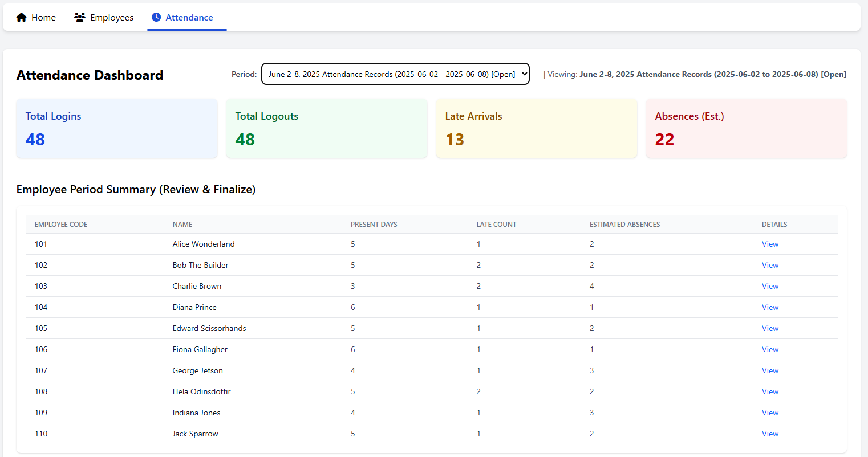Click Alice Wonderland's late count value
Image resolution: width=868 pixels, height=457 pixels.
(478, 244)
